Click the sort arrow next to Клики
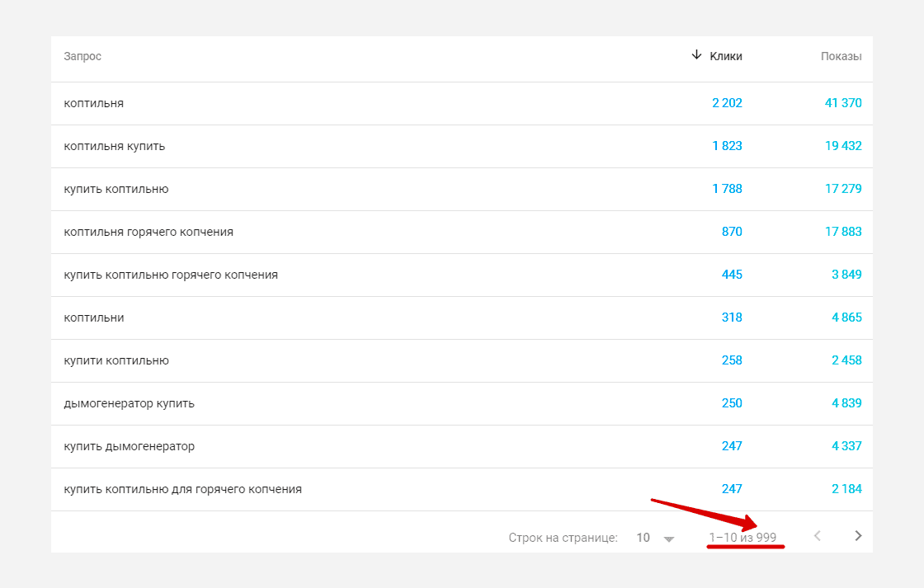The width and height of the screenshot is (924, 588). (x=696, y=54)
